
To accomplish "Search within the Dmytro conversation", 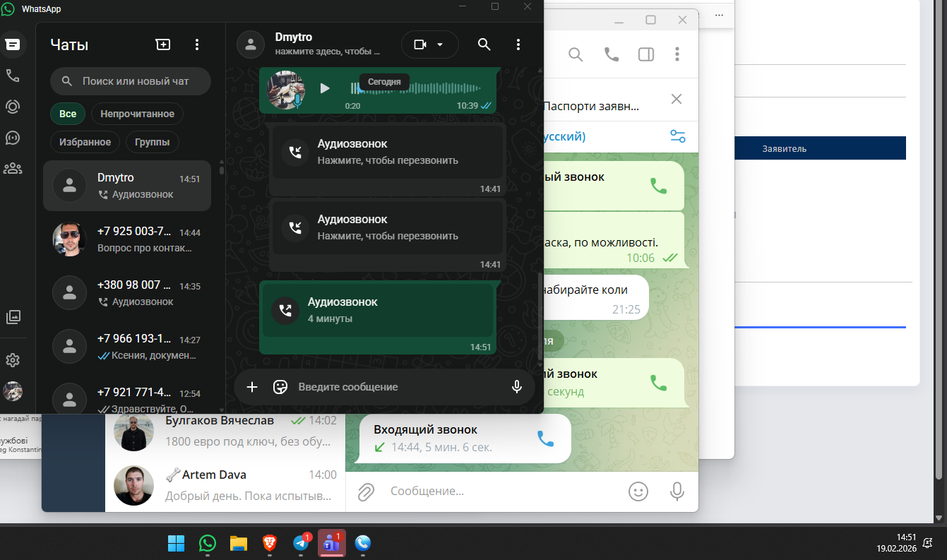I will pyautogui.click(x=484, y=44).
